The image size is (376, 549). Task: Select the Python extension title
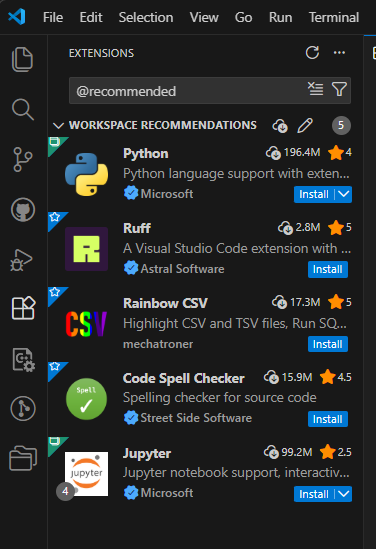146,153
